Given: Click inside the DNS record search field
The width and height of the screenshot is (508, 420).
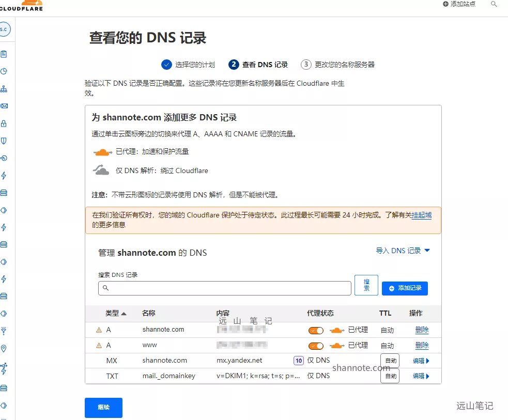Looking at the screenshot, I should pyautogui.click(x=224, y=288).
